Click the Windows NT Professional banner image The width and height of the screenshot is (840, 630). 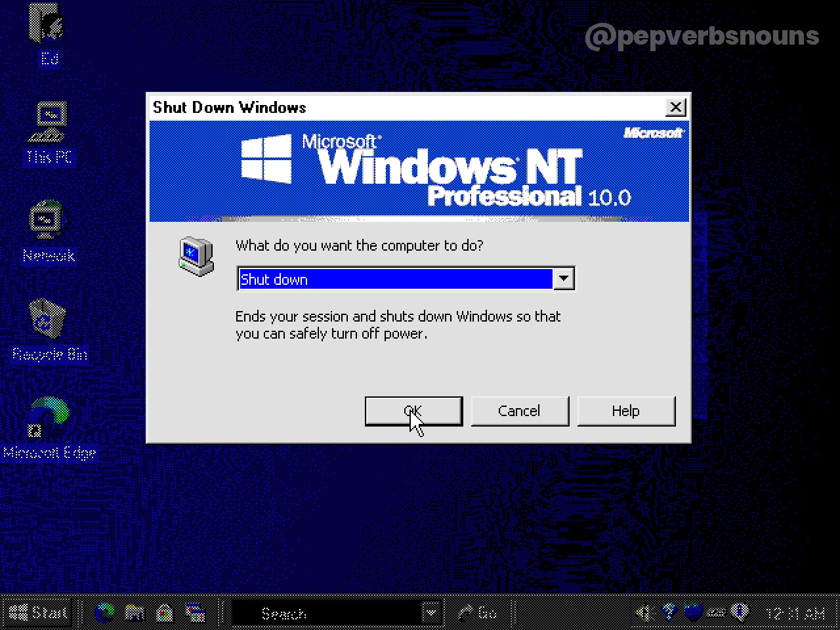pos(419,171)
